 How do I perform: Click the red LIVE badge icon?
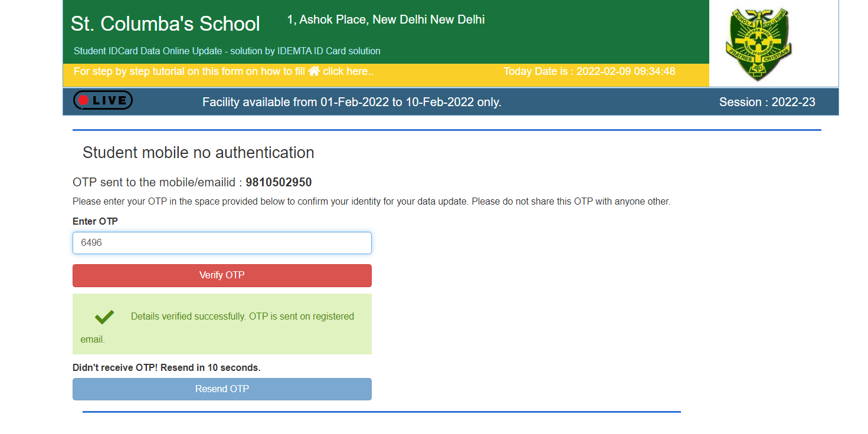[x=103, y=100]
